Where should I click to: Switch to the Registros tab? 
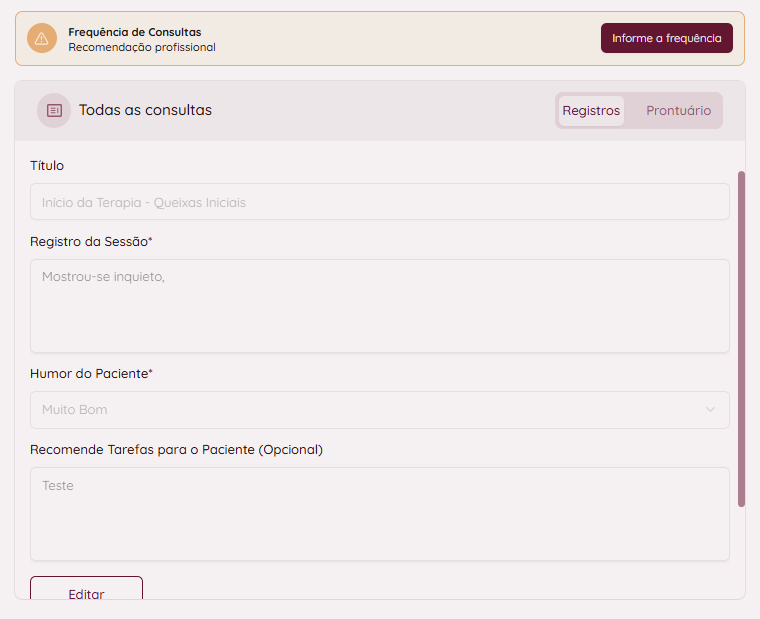pos(591,111)
